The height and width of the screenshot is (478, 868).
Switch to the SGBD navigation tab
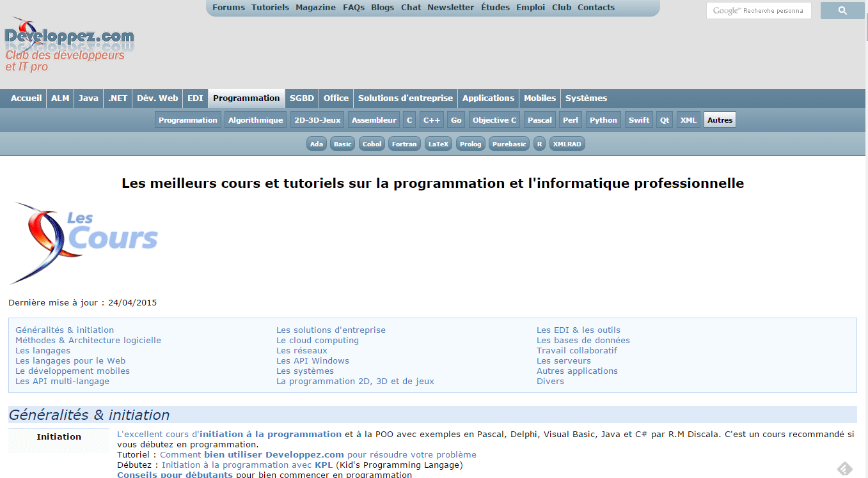[302, 98]
